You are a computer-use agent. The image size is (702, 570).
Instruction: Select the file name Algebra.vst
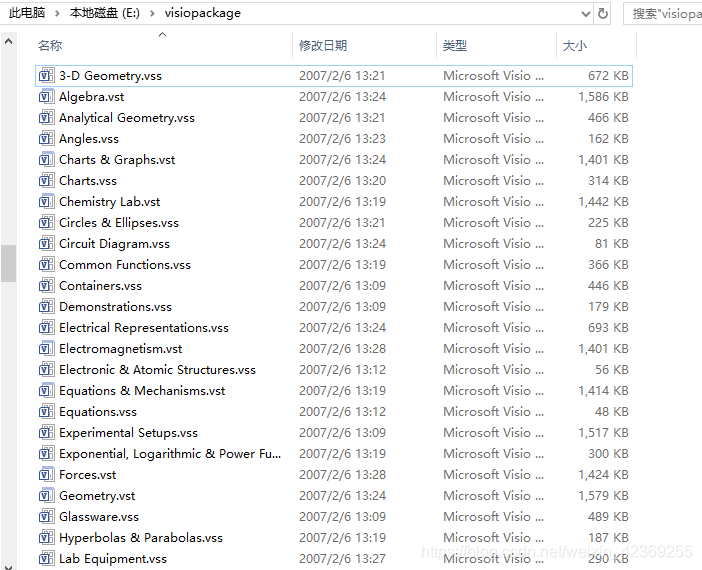[x=91, y=97]
